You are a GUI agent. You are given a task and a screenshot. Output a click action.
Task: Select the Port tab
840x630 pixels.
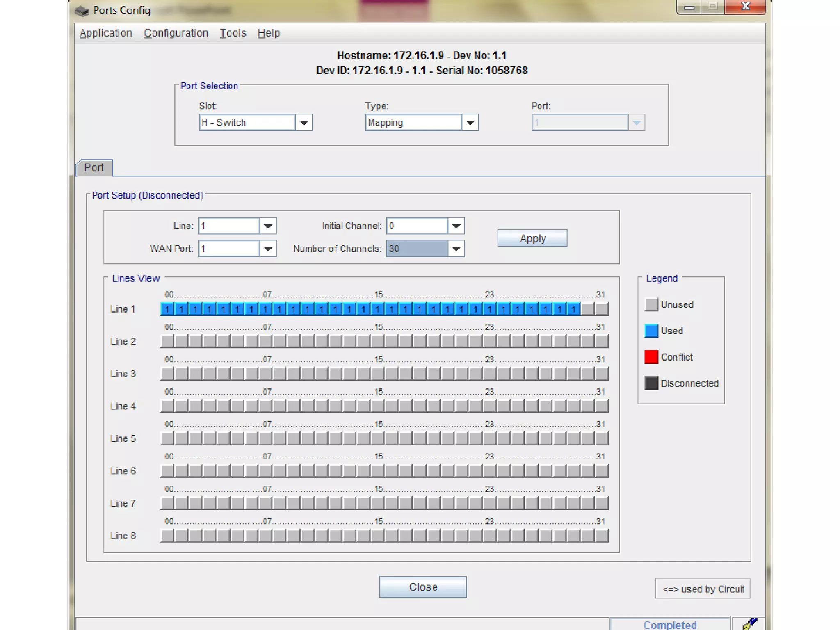tap(94, 168)
